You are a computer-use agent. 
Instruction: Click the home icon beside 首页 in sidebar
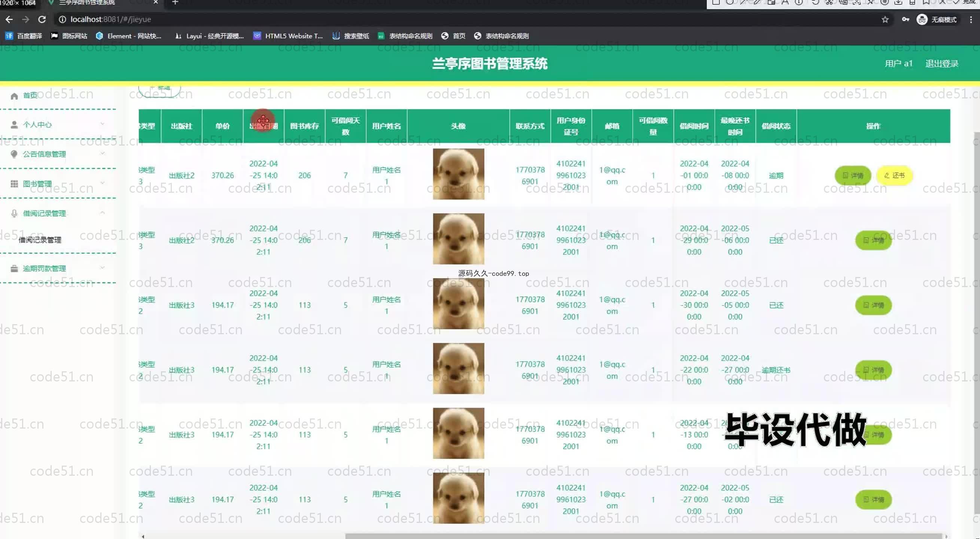pos(14,96)
